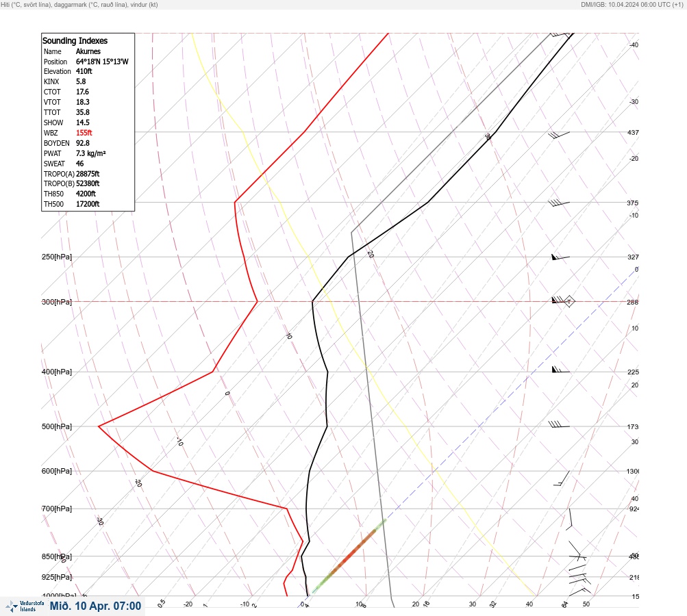Image resolution: width=687 pixels, height=616 pixels.
Task: Click the 700[hPa] pressure label
Action: [57, 509]
